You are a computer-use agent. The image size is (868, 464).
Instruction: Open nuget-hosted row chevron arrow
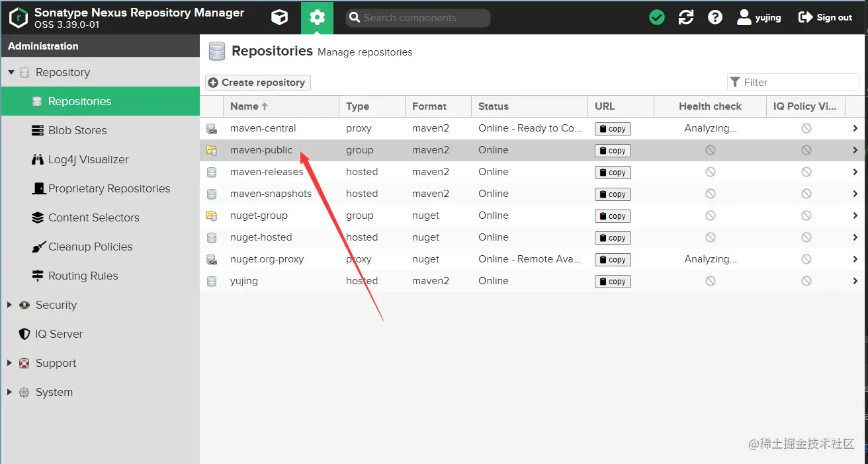click(x=855, y=237)
